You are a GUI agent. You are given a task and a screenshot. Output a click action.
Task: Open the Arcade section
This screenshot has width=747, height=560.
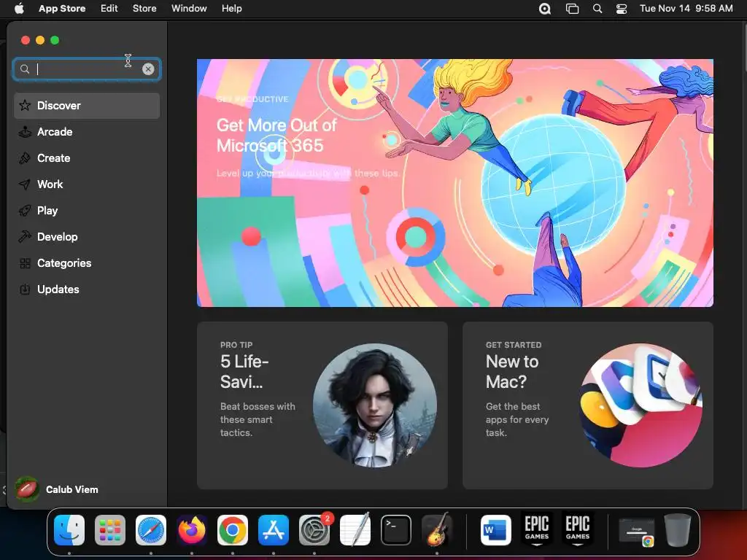87,132
